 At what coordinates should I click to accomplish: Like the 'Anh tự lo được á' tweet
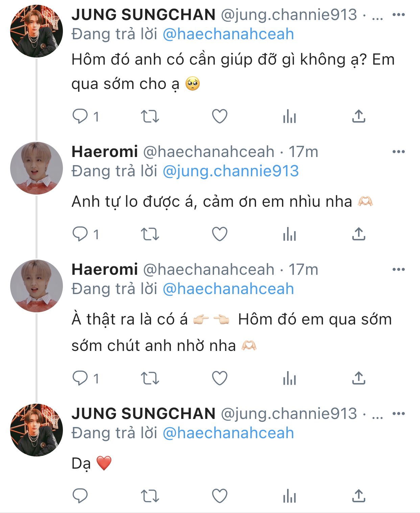coord(219,234)
